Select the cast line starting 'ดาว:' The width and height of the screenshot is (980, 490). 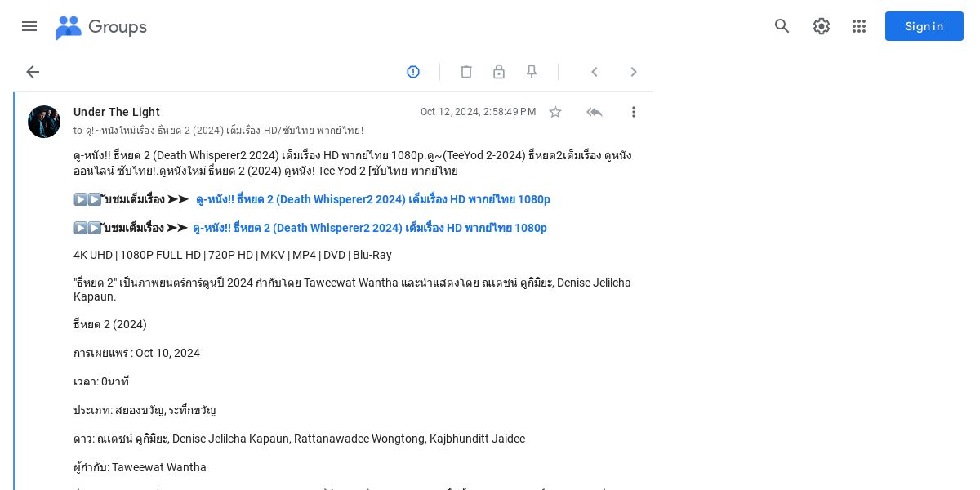299,439
